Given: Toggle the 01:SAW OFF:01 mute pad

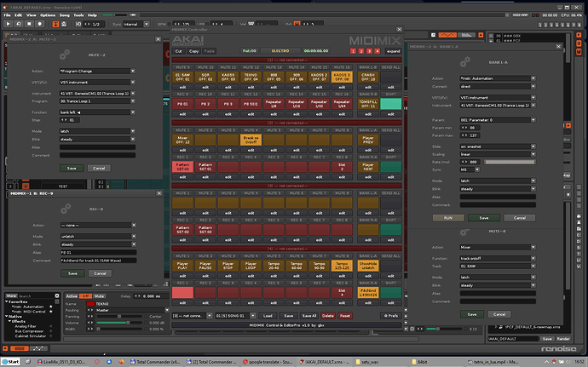Looking at the screenshot, I should point(182,77).
